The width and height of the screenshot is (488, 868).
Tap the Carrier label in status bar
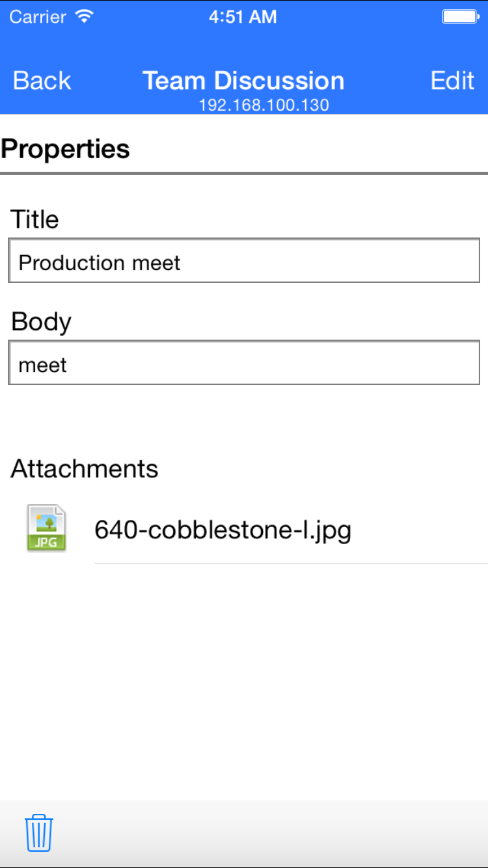pos(39,17)
